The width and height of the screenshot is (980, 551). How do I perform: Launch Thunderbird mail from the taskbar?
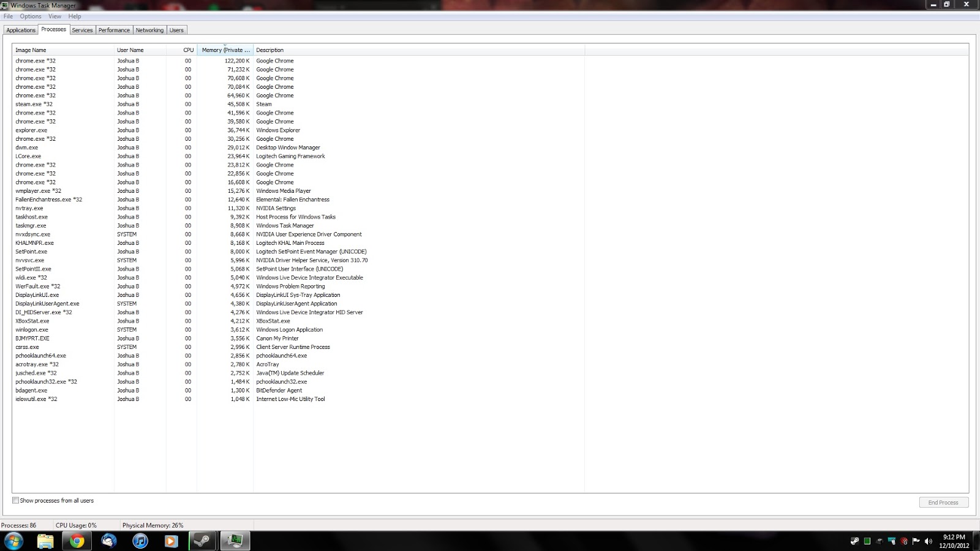tap(109, 541)
